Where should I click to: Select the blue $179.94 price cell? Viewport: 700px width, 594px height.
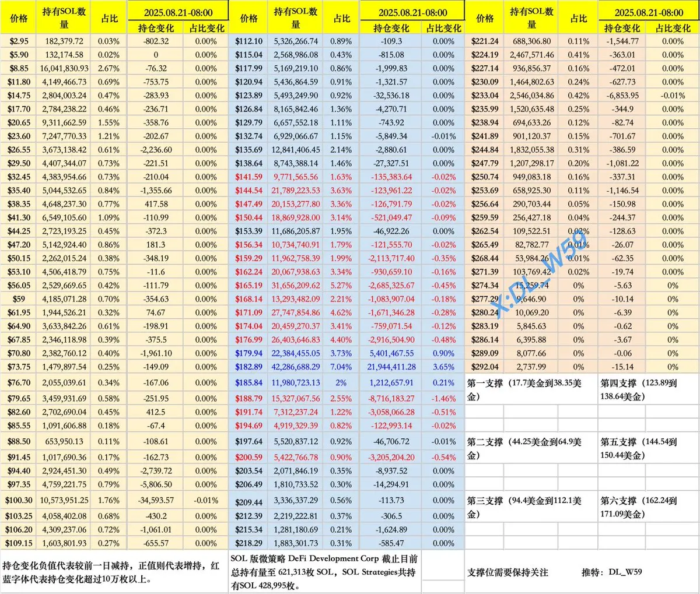pyautogui.click(x=249, y=353)
